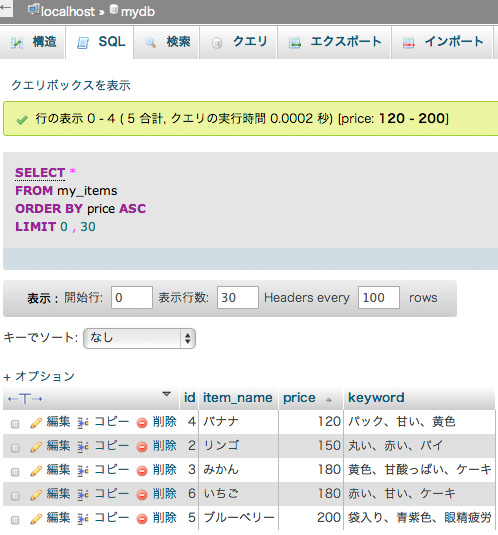Check the box for the ブルーベリー row
498x535 pixels.
point(15,520)
